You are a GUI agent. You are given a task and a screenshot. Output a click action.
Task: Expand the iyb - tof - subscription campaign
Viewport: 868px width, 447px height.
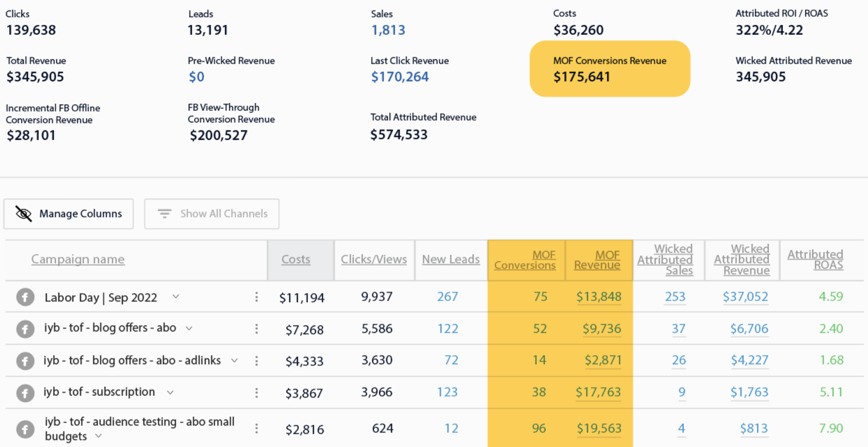(x=170, y=393)
